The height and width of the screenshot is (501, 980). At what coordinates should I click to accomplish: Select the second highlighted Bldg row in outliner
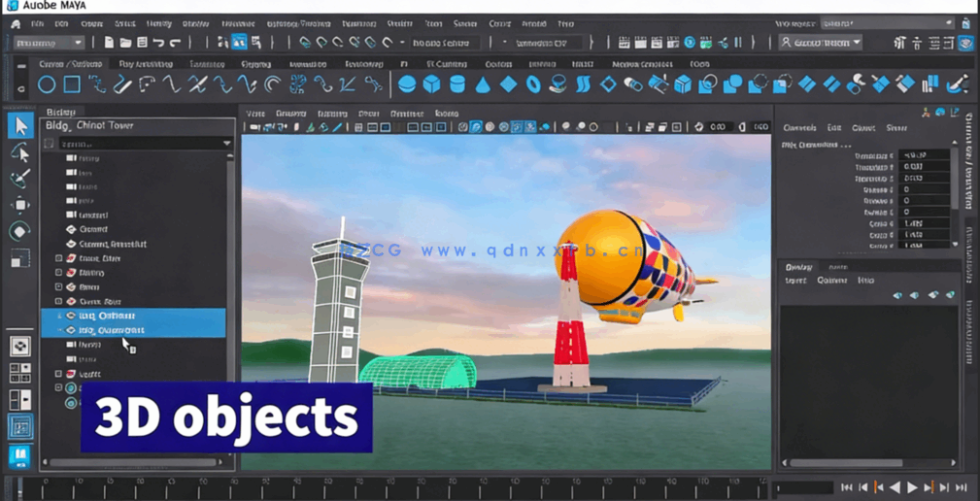133,330
